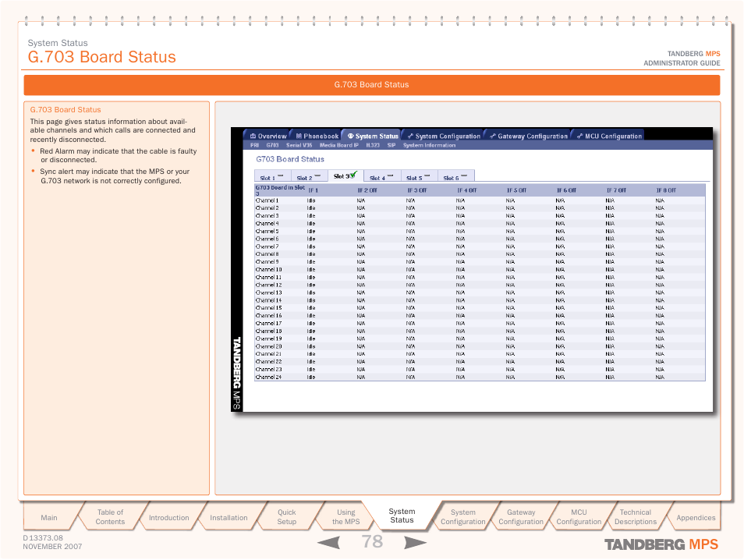Click the TANDBERG MPS footer logo
This screenshot has width=744, height=560.
pyautogui.click(x=661, y=544)
